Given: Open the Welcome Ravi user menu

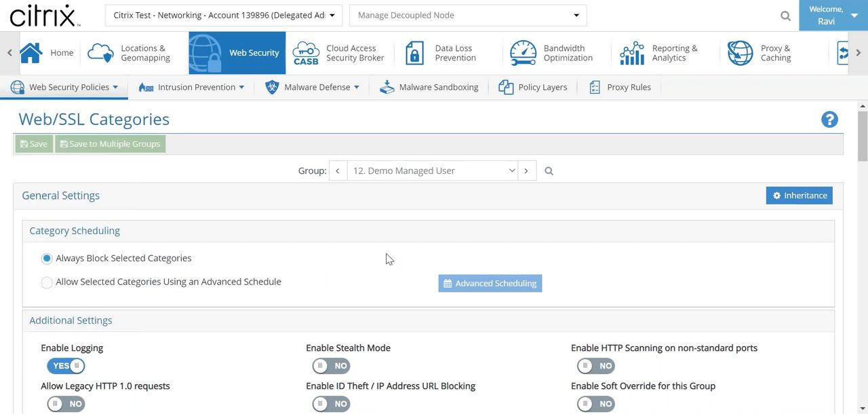Looking at the screenshot, I should click(833, 16).
